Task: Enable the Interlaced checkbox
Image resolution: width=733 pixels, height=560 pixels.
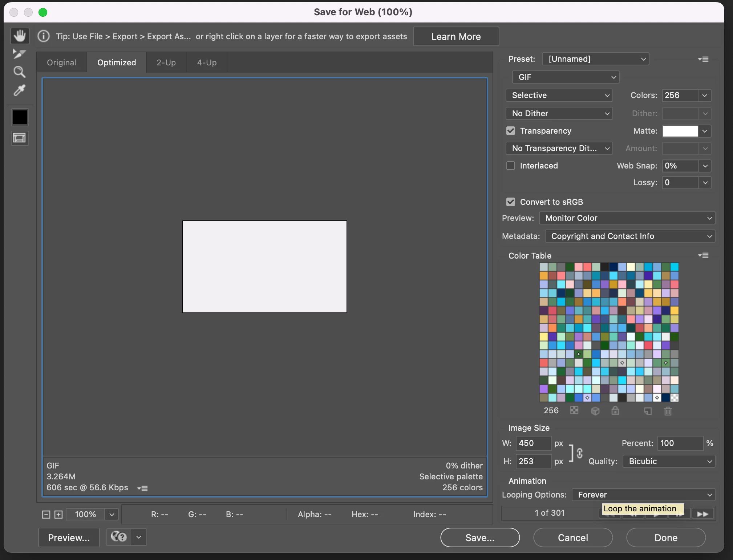Action: click(511, 166)
